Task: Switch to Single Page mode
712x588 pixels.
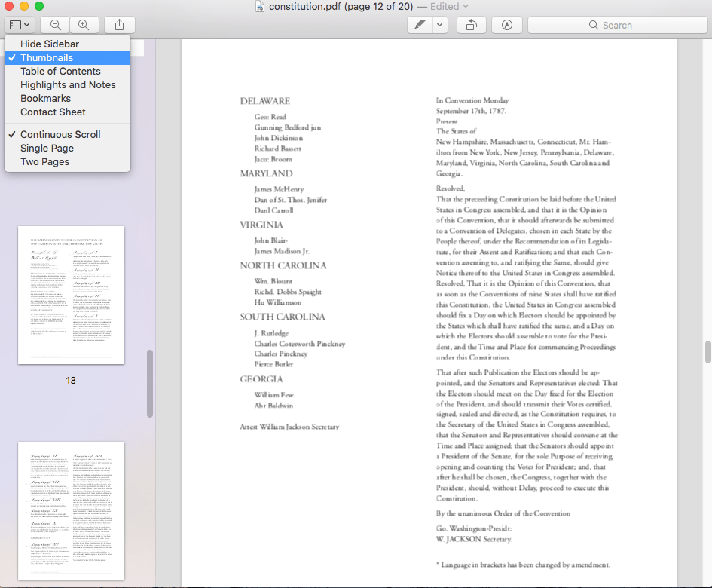Action: click(x=46, y=148)
